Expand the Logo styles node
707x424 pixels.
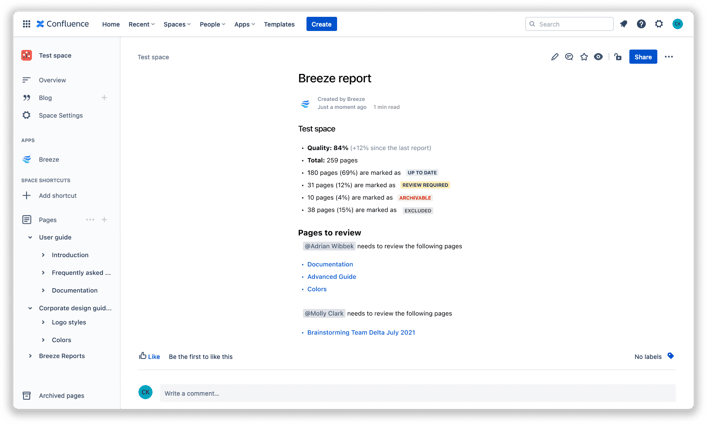[43, 322]
